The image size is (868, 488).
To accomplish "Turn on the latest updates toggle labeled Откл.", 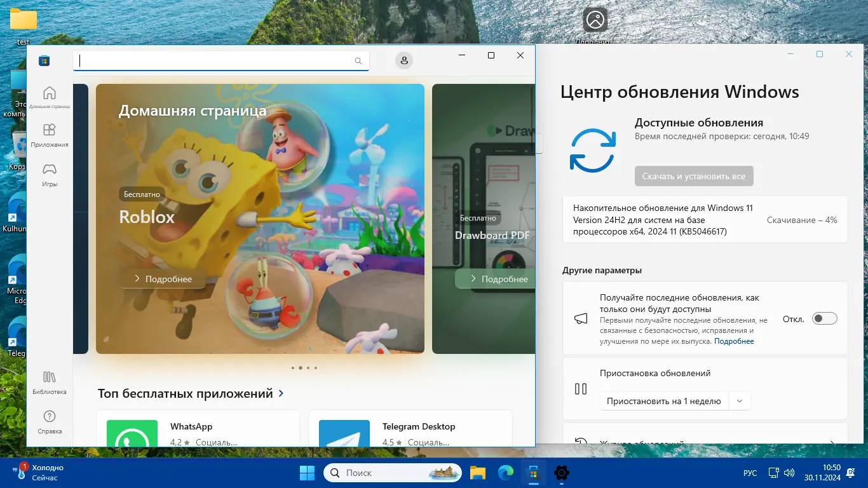I will tap(825, 319).
